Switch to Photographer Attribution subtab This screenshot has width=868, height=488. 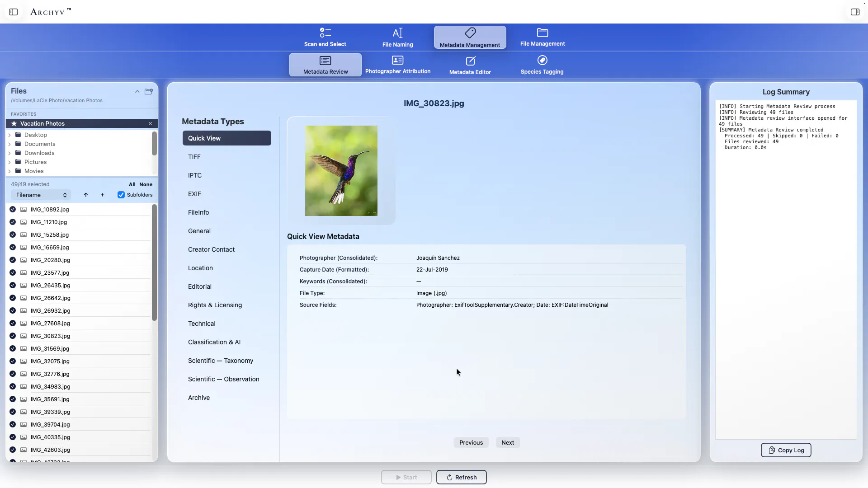pos(398,65)
